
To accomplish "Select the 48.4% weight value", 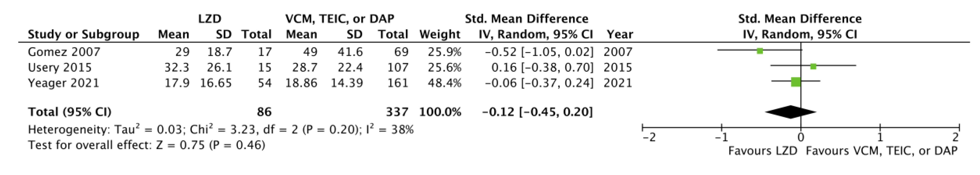I will [444, 83].
